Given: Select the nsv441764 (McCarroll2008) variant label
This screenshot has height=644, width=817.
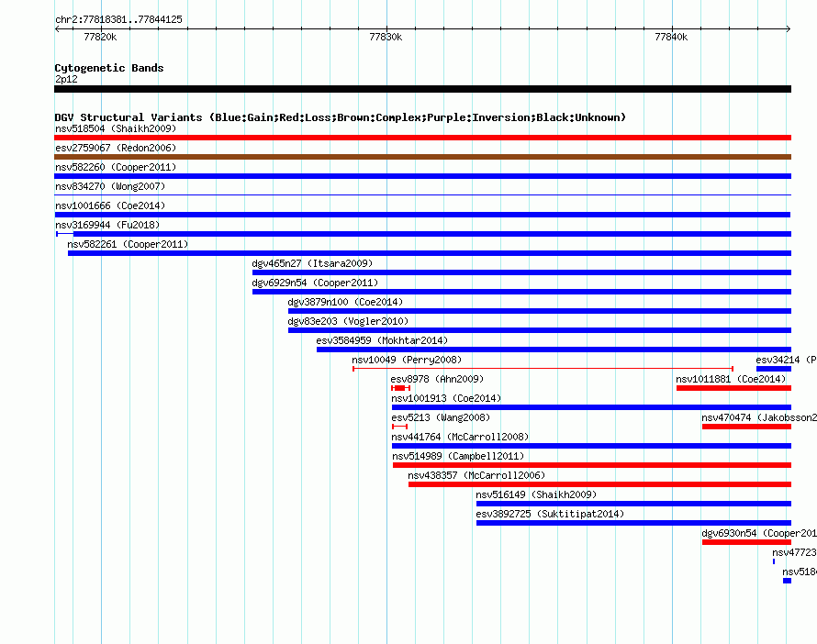Looking at the screenshot, I should tap(460, 437).
